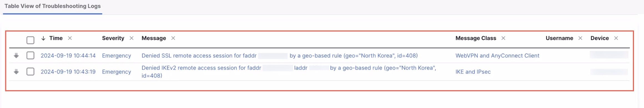Viewport: 644px width, 108px height.
Task: Click WebVPN and AnyConnect Client class
Action: [x=497, y=56]
